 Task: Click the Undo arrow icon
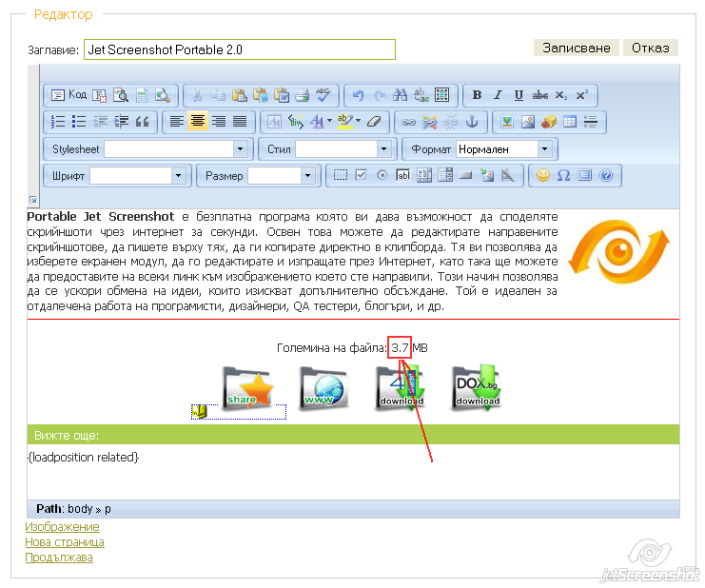[x=358, y=95]
